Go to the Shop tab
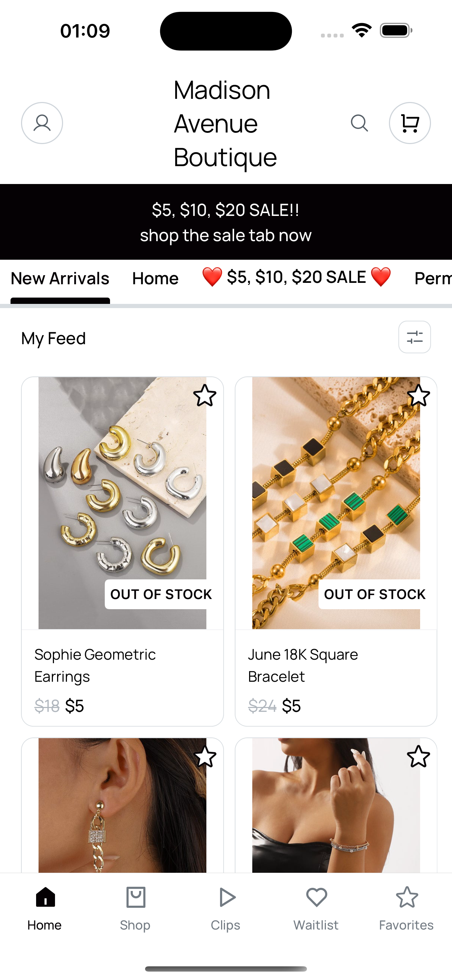452x980 pixels. click(136, 908)
